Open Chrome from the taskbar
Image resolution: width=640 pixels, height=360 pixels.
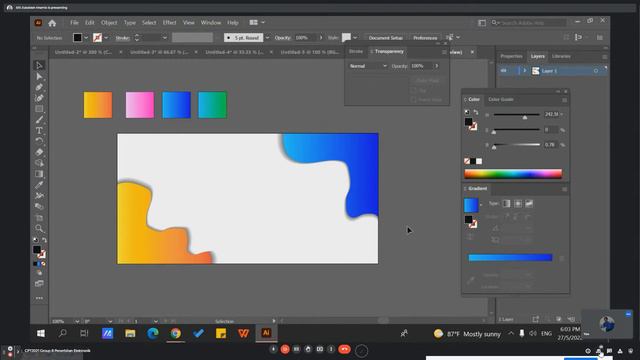pos(176,333)
